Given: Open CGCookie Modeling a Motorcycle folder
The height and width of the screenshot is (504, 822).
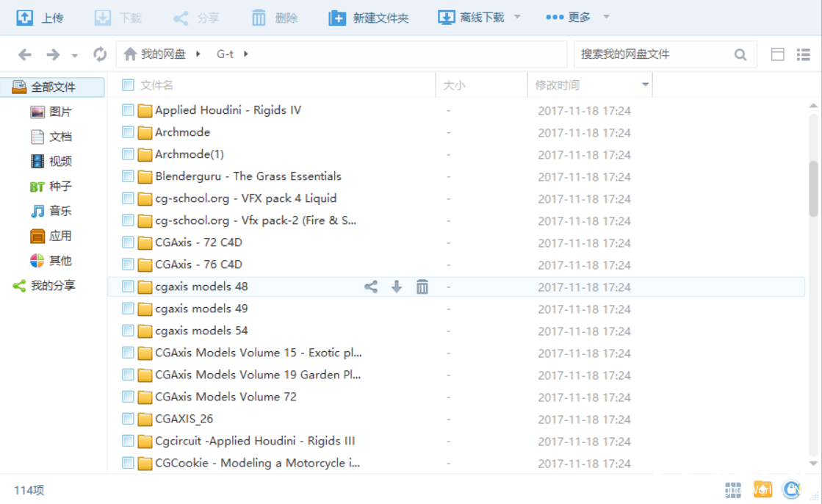Looking at the screenshot, I should click(257, 463).
